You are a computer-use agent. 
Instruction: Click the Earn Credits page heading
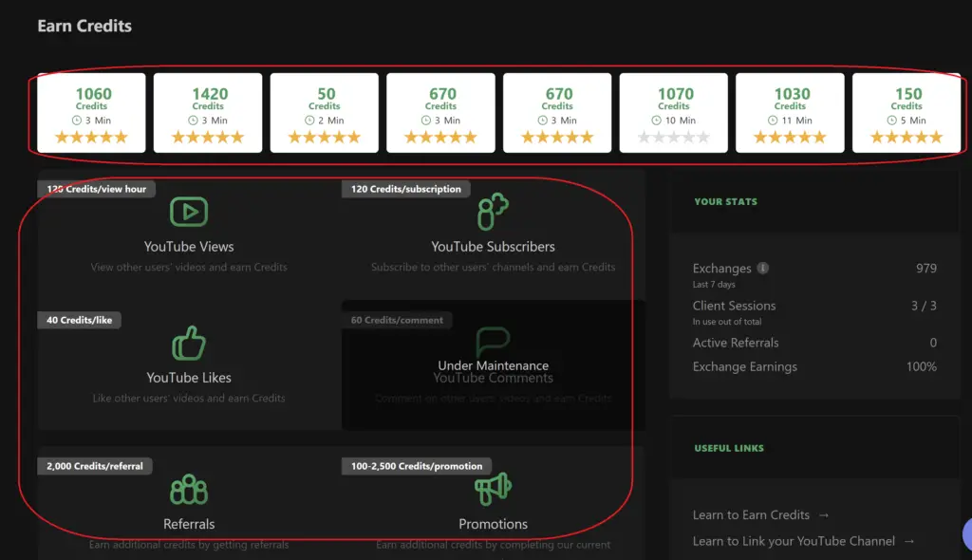(84, 26)
